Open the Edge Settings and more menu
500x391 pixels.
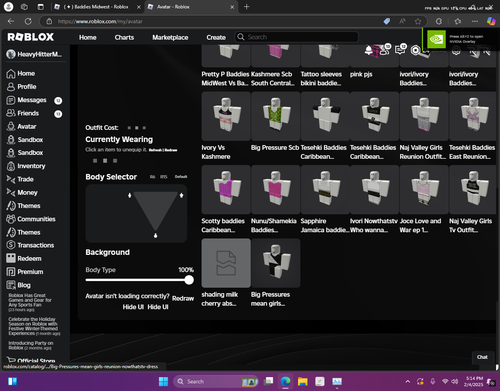[475, 21]
